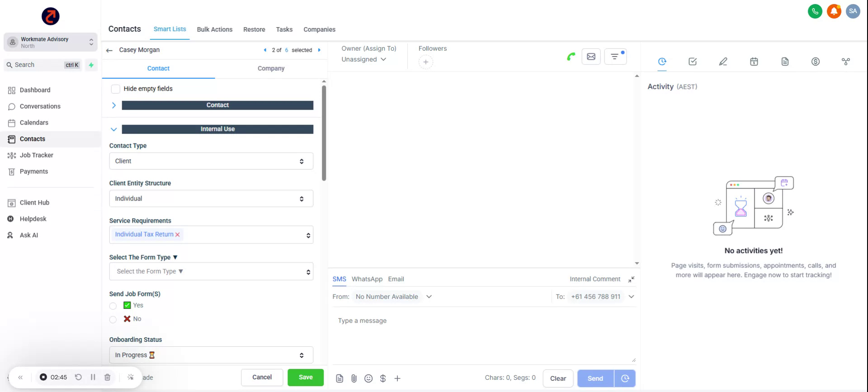This screenshot has width=868, height=392.
Task: Remove Individual Tax Return tag
Action: pos(177,234)
